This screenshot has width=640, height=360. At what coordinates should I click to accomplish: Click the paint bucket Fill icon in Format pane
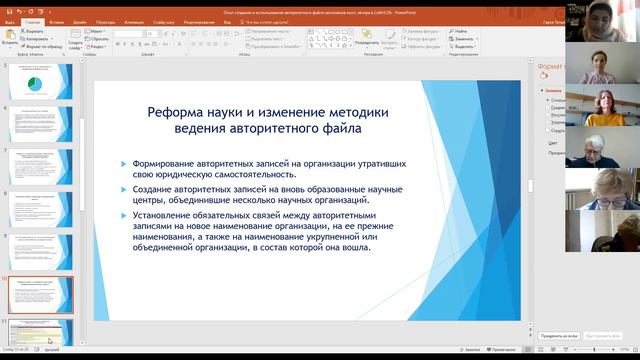tap(543, 76)
